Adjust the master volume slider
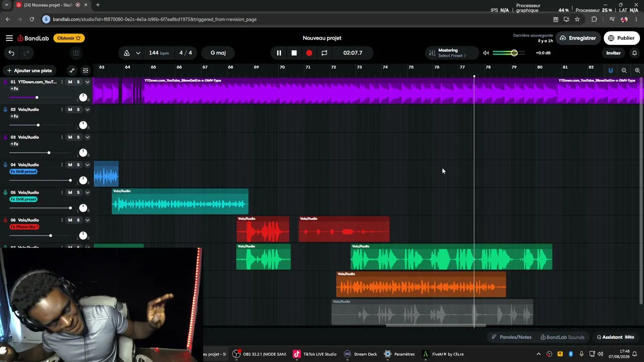This screenshot has width=644, height=362. pyautogui.click(x=509, y=53)
